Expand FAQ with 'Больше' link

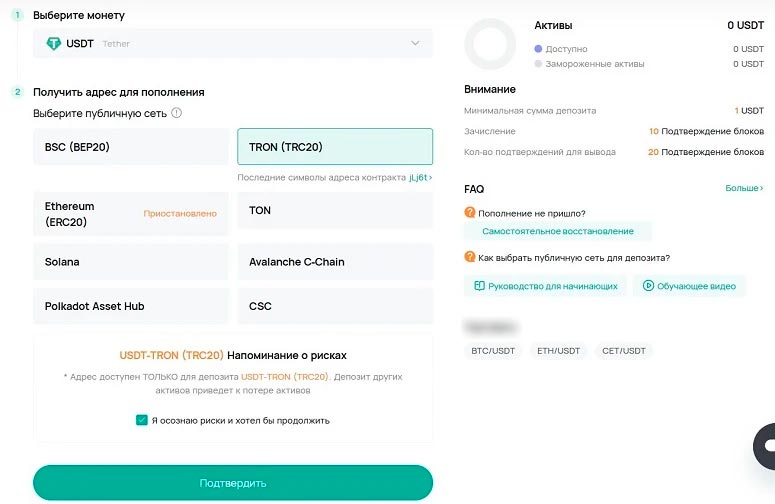pos(744,188)
